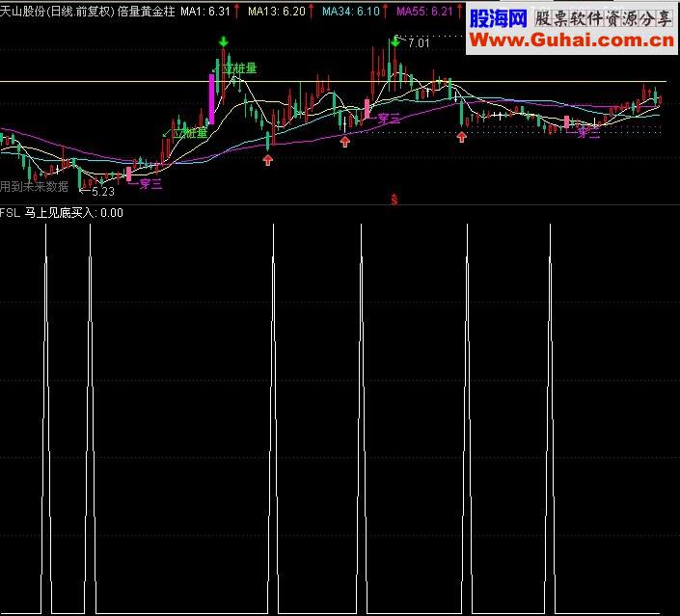Click the 用到未来数据 warning text
This screenshot has height=616, width=680.
click(34, 186)
